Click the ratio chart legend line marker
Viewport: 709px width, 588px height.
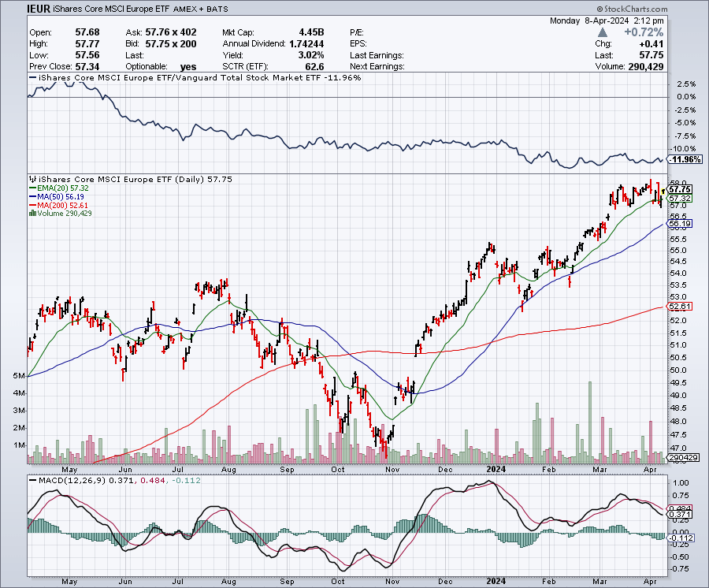click(32, 78)
